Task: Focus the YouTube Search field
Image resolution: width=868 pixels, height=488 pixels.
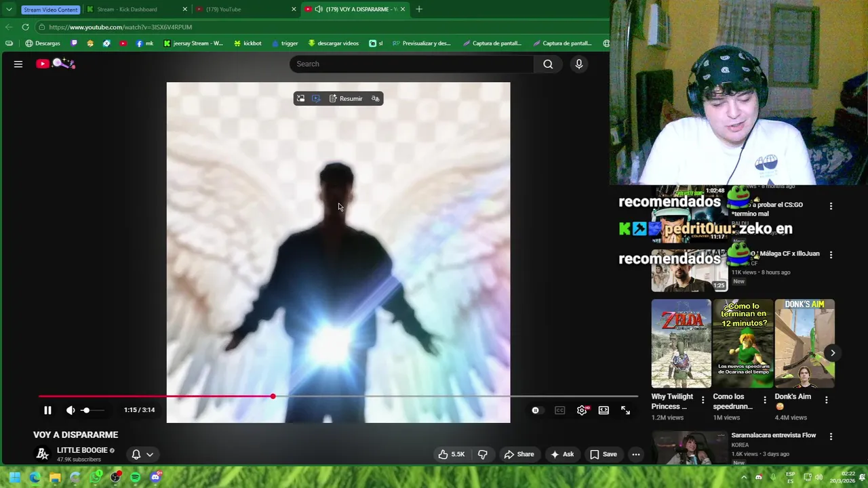Action: 412,64
